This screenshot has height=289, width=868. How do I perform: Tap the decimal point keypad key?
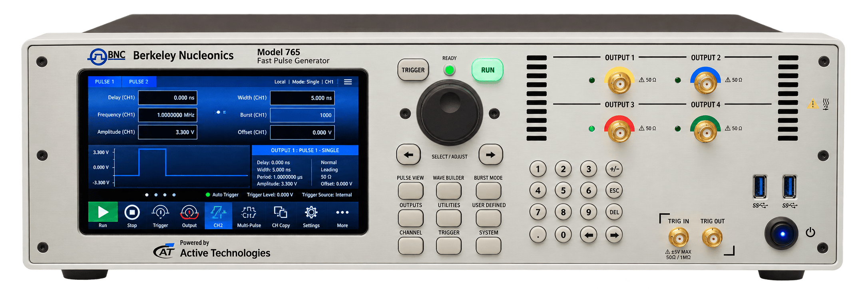click(x=538, y=235)
